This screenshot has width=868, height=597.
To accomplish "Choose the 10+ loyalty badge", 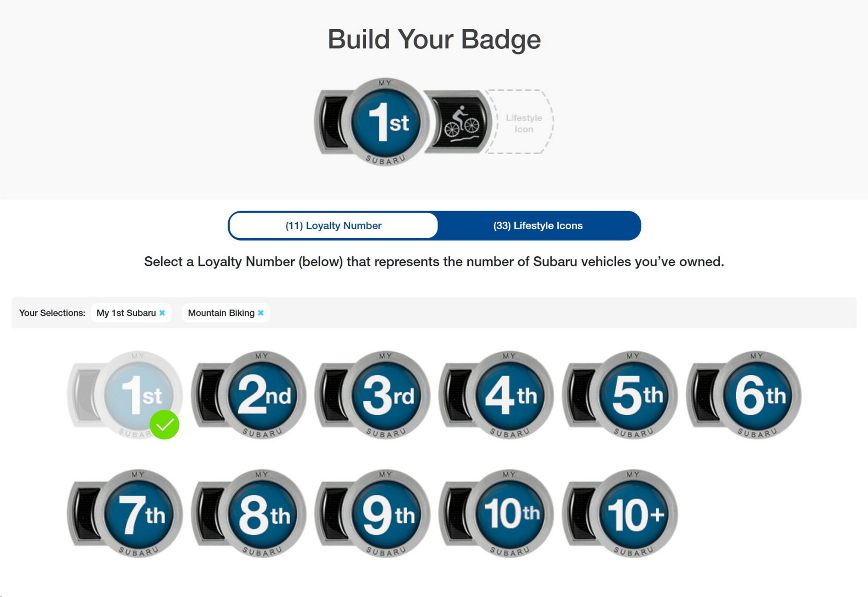I will click(x=634, y=514).
